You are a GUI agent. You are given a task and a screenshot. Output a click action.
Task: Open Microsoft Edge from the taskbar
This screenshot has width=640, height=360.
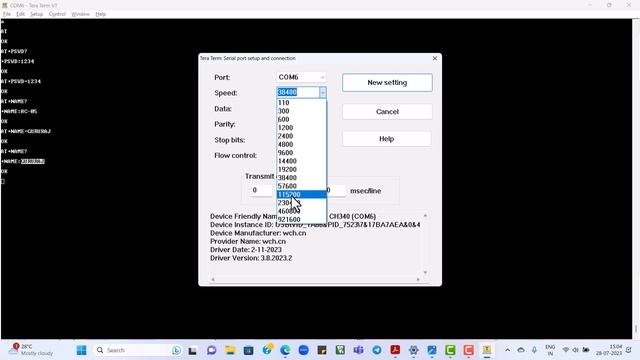point(285,350)
